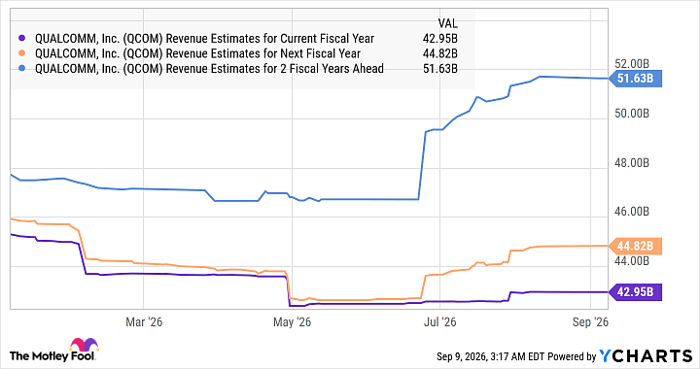Screen dimensions: 700x369
Task: Click x-axis label Sep '26
Action: [590, 322]
